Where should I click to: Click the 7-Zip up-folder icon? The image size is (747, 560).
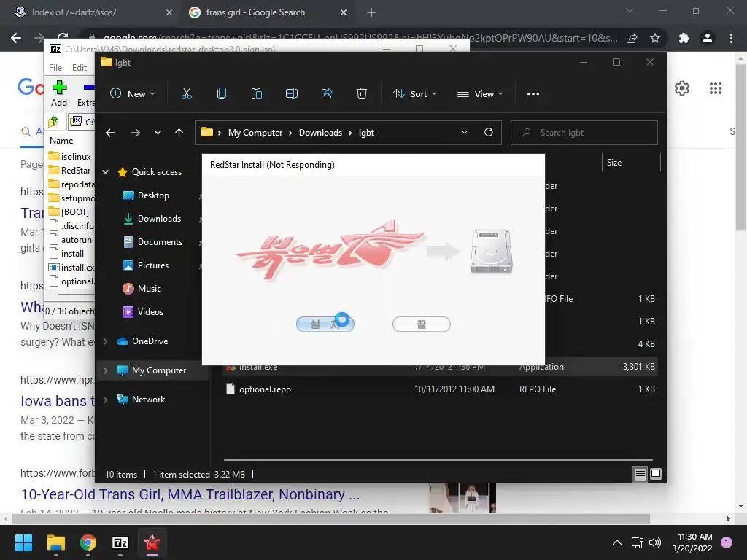click(53, 122)
